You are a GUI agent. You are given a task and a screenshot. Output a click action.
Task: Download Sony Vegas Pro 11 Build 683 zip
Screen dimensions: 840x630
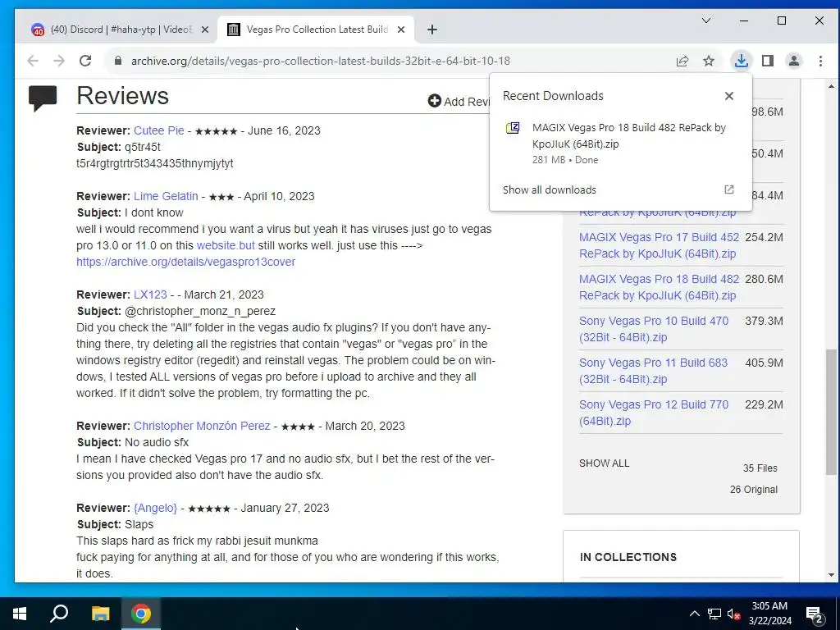(653, 371)
